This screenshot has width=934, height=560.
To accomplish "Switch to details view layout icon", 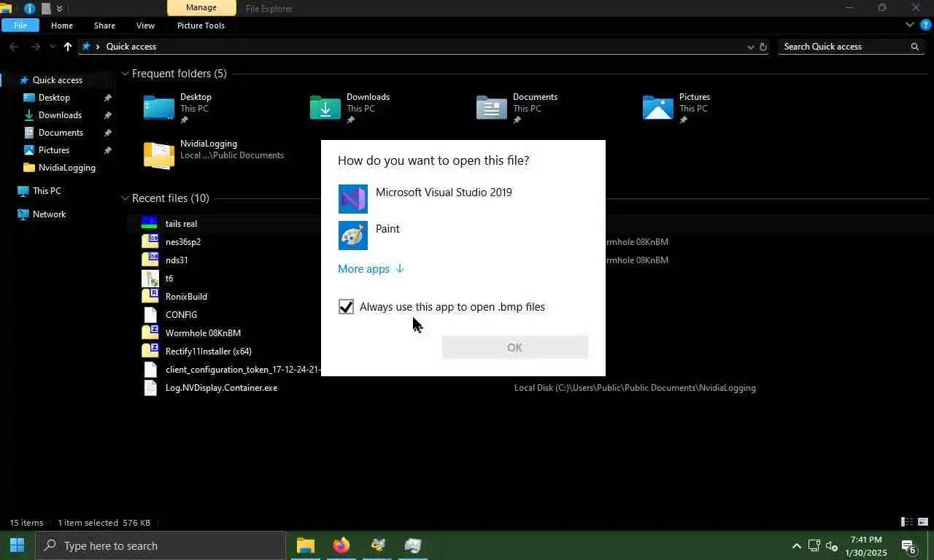I will pos(907,522).
